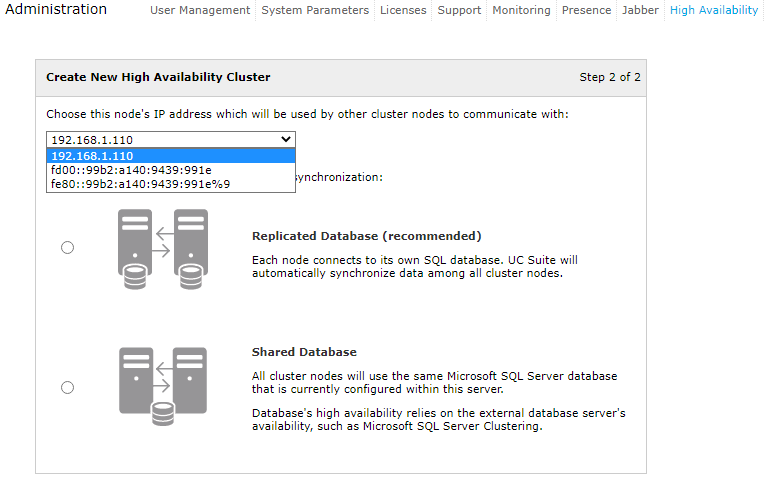Viewport: 767px width, 482px height.
Task: Open the Presence tab
Action: click(x=586, y=10)
